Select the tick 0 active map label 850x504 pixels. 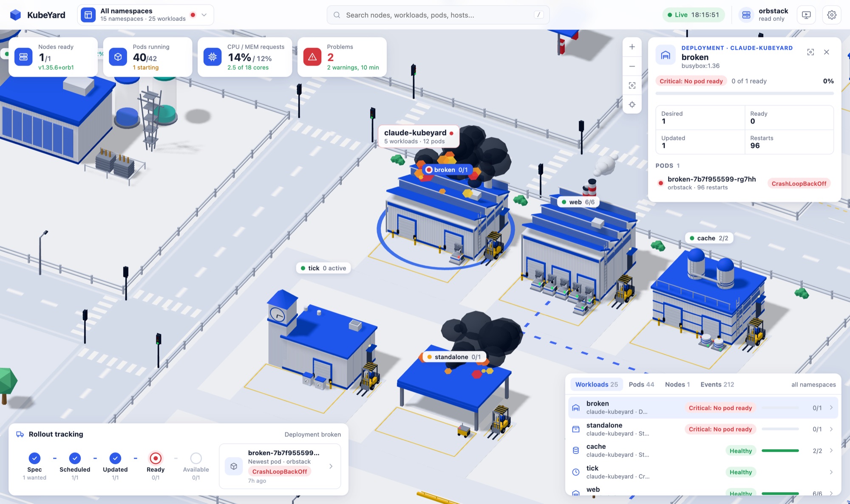(323, 268)
